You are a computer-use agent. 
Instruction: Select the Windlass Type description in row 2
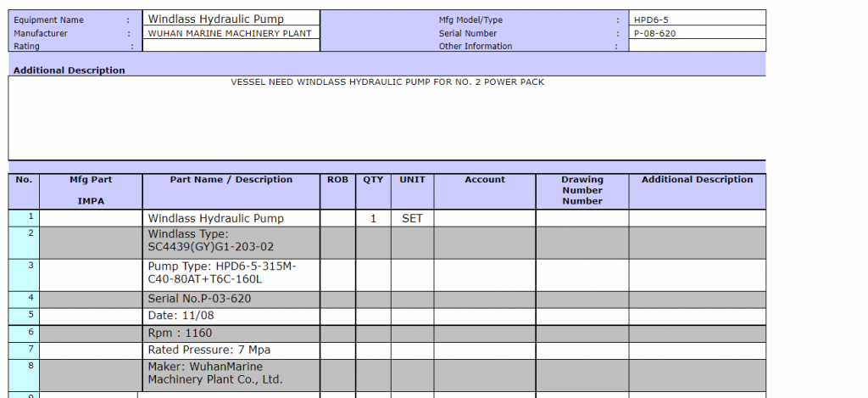pyautogui.click(x=231, y=240)
